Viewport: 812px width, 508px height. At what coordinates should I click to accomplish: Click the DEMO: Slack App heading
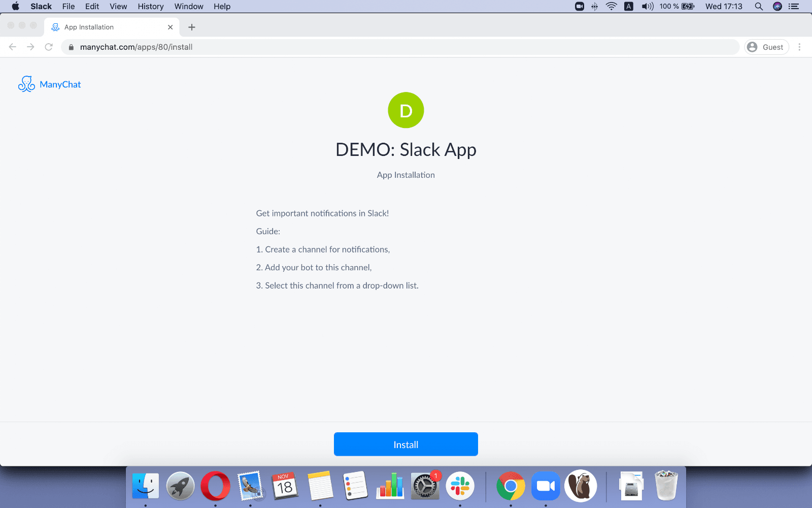click(x=406, y=150)
